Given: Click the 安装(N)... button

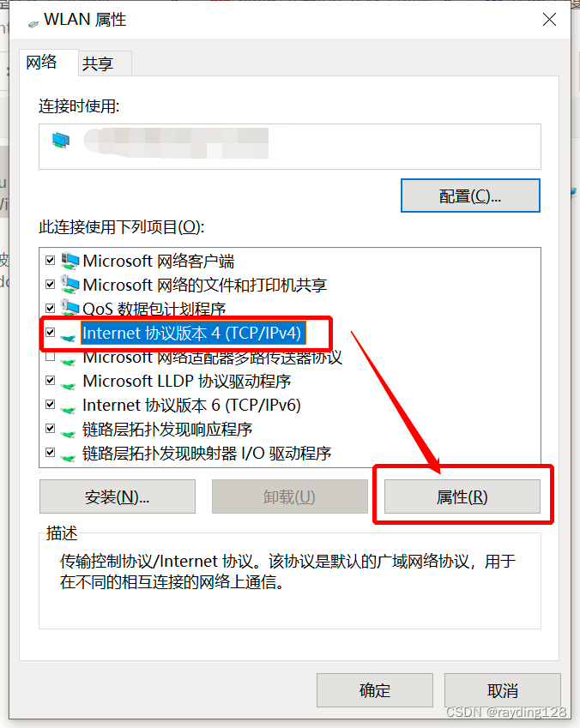Looking at the screenshot, I should click(x=117, y=496).
